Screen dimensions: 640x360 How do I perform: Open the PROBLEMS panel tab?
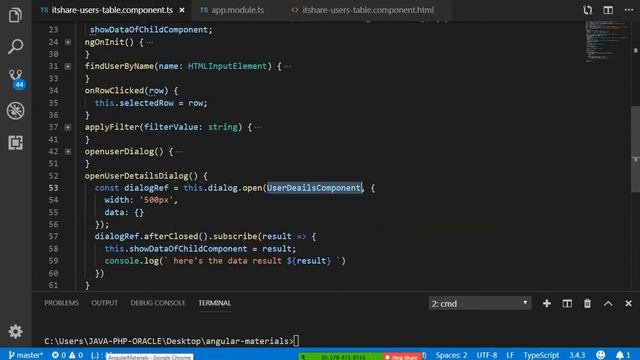tap(61, 303)
